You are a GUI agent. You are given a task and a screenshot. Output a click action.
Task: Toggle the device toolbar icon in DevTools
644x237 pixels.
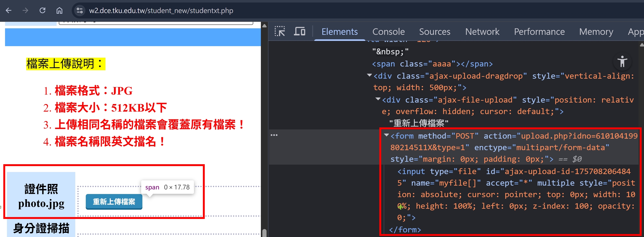click(299, 31)
